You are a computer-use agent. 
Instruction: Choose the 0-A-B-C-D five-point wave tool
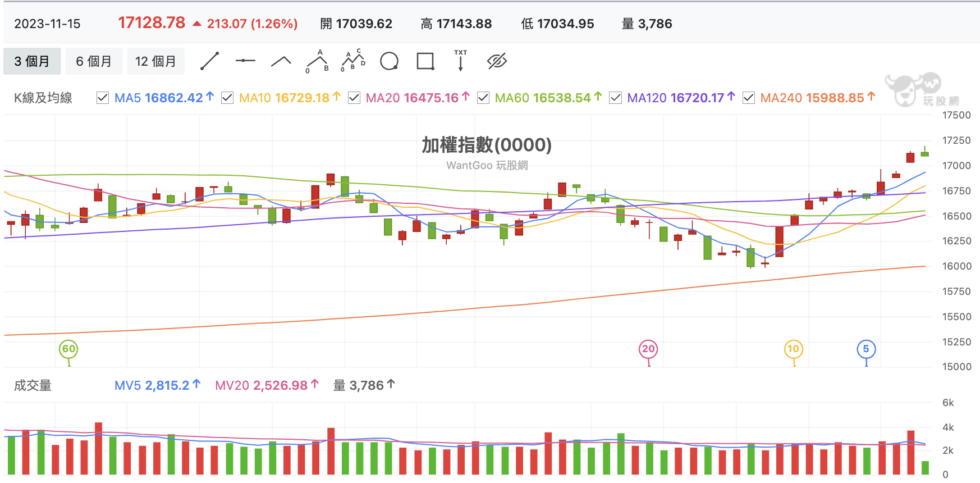coord(353,61)
